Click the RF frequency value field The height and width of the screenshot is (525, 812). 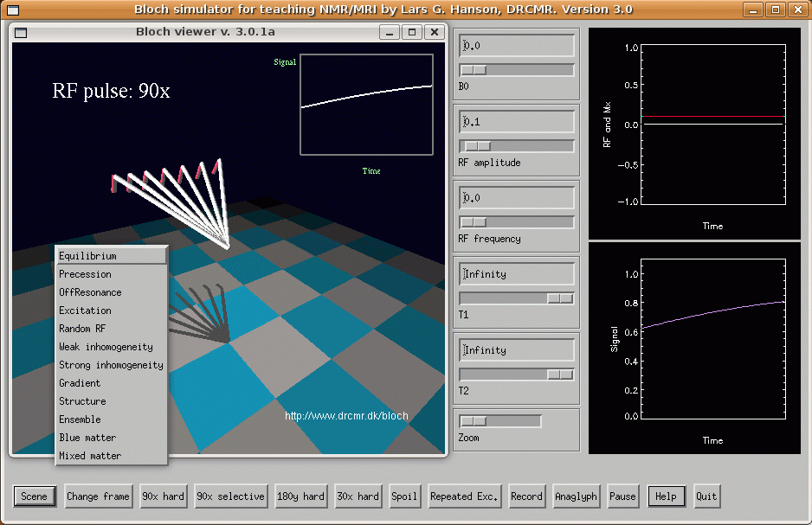[516, 197]
